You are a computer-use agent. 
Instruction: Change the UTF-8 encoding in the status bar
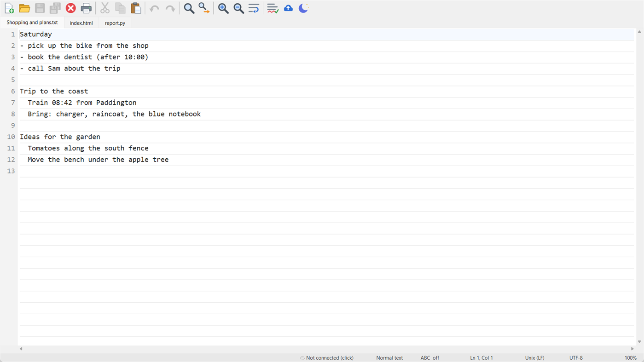(x=576, y=358)
